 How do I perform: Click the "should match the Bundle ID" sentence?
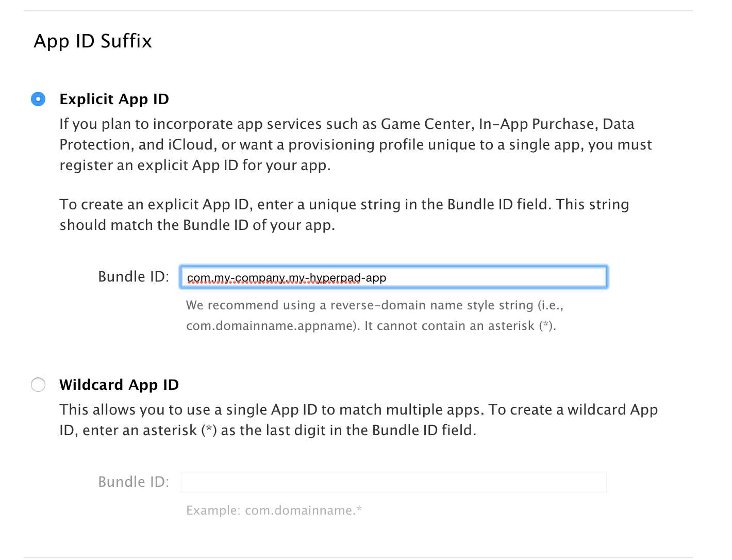[197, 225]
